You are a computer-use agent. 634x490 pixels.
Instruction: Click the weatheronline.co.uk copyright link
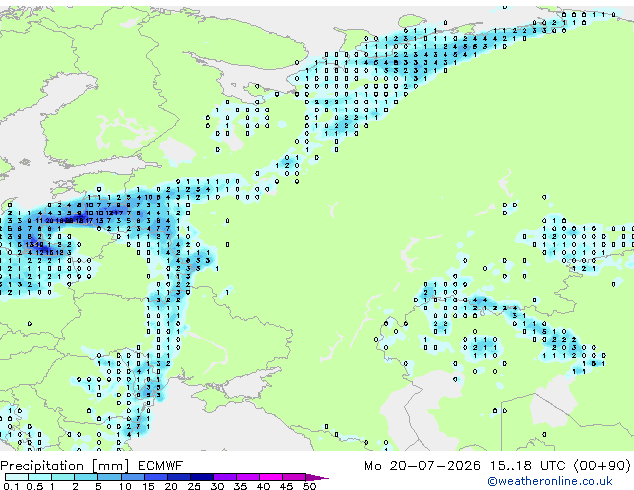[x=550, y=481]
